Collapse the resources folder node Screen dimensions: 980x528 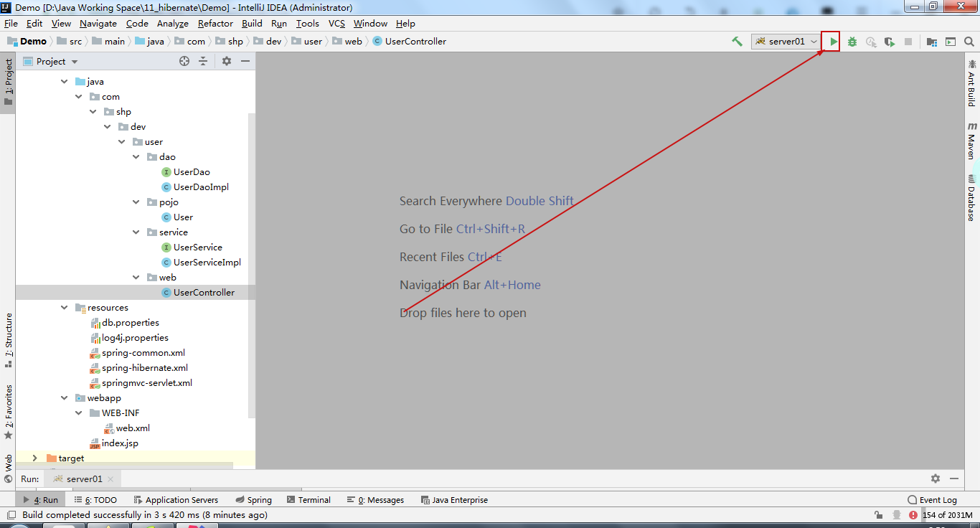(65, 308)
